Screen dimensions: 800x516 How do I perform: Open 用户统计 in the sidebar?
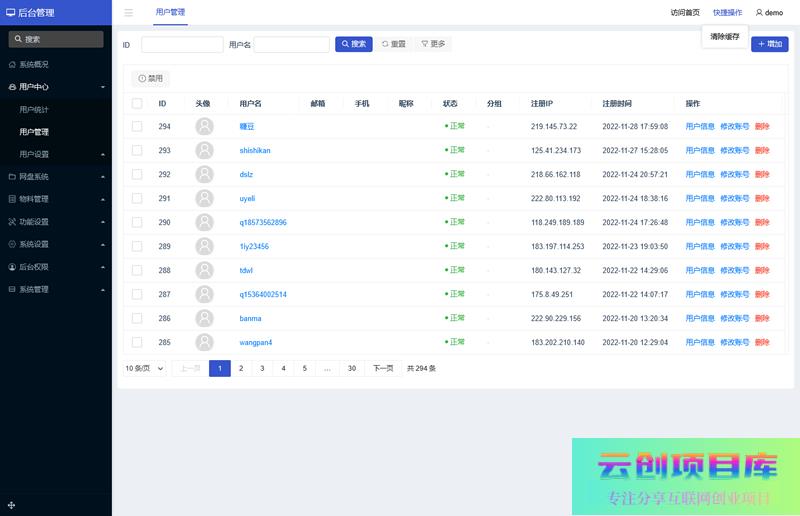pos(56,109)
